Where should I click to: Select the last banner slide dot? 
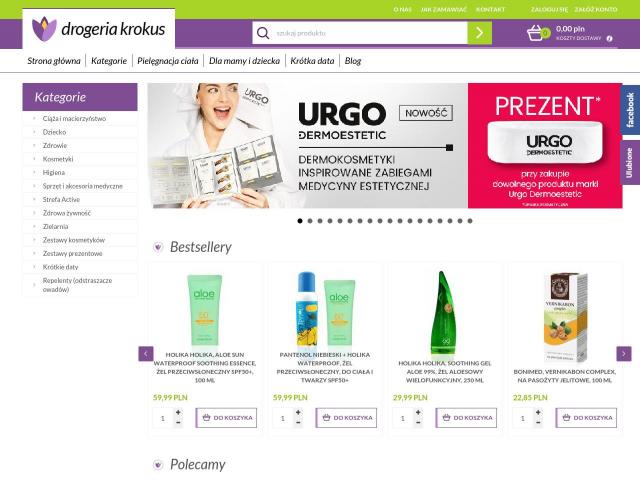[470, 221]
